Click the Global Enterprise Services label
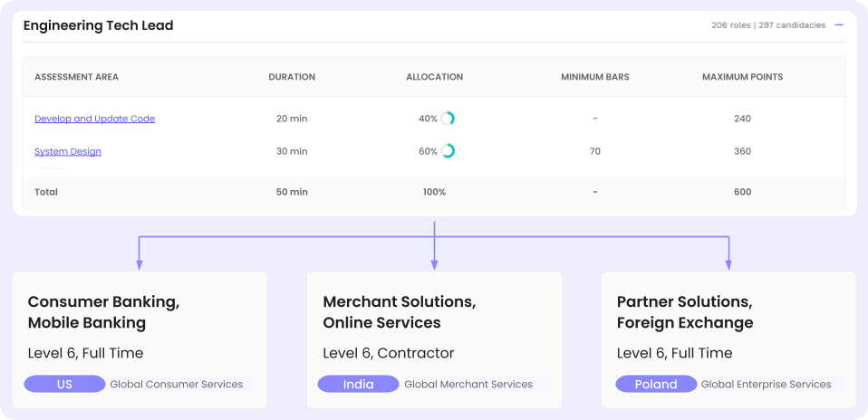Viewport: 868px width, 420px height. 766,384
